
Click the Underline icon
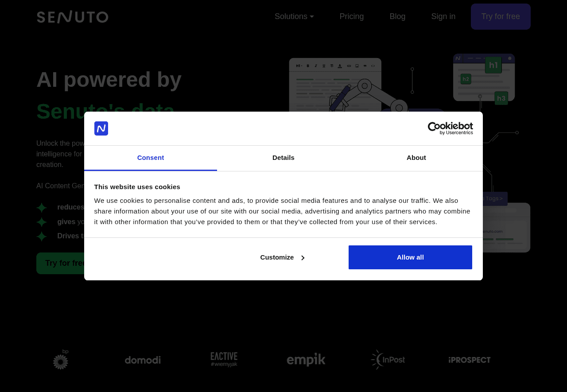(324, 66)
